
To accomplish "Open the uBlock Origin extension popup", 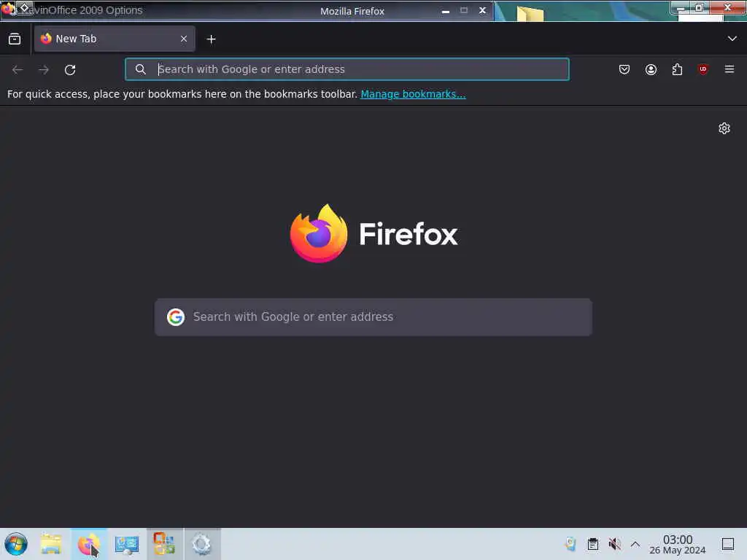I will [x=703, y=69].
